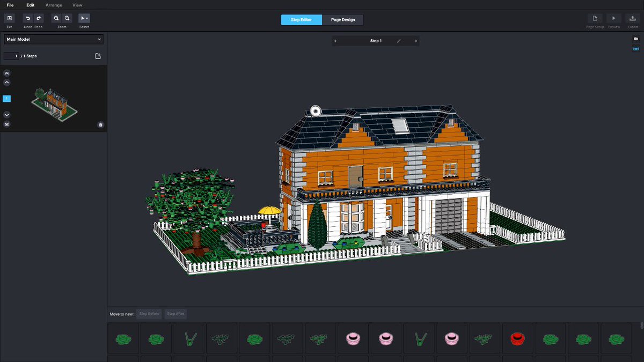Edit the Step 1 name with the pencil
The width and height of the screenshot is (644, 362).
(x=399, y=41)
